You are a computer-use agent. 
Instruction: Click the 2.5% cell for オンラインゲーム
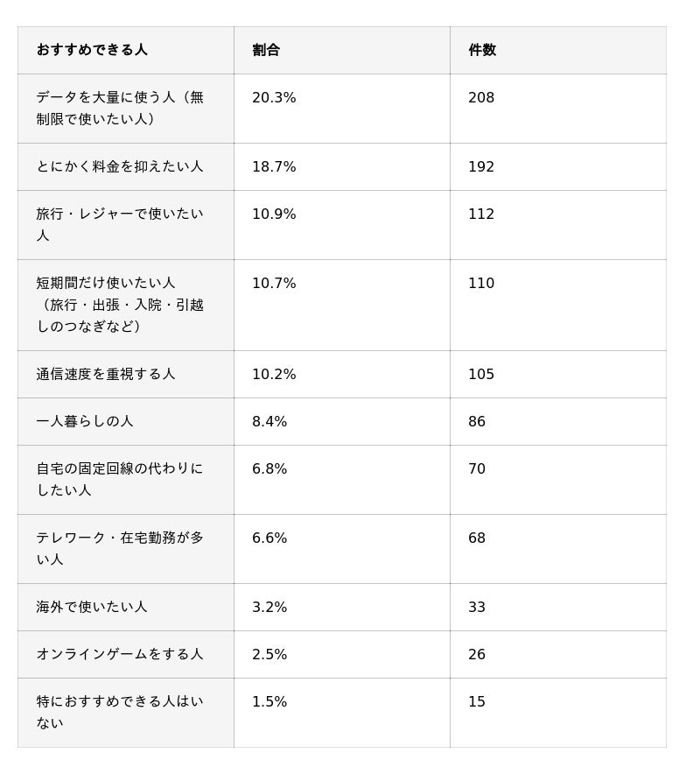point(269,655)
